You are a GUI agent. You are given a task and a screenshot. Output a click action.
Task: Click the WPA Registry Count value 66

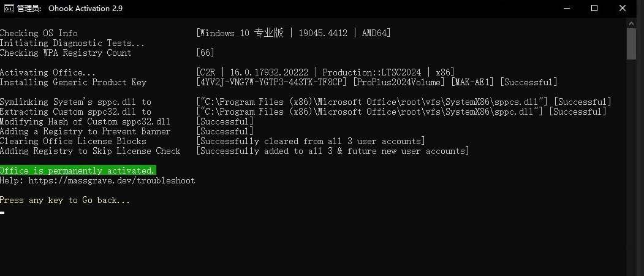205,53
